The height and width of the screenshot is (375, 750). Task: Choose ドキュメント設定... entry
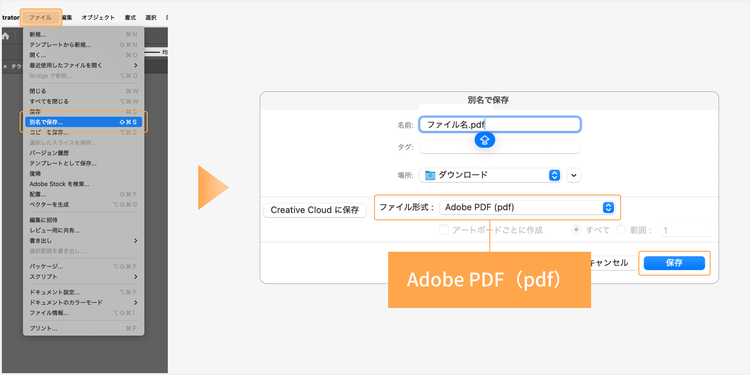tap(83, 292)
